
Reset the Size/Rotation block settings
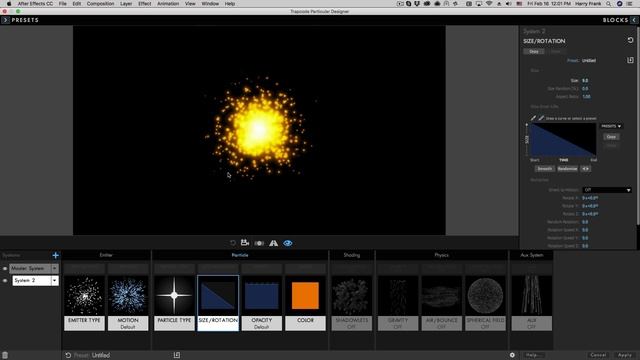(x=630, y=40)
